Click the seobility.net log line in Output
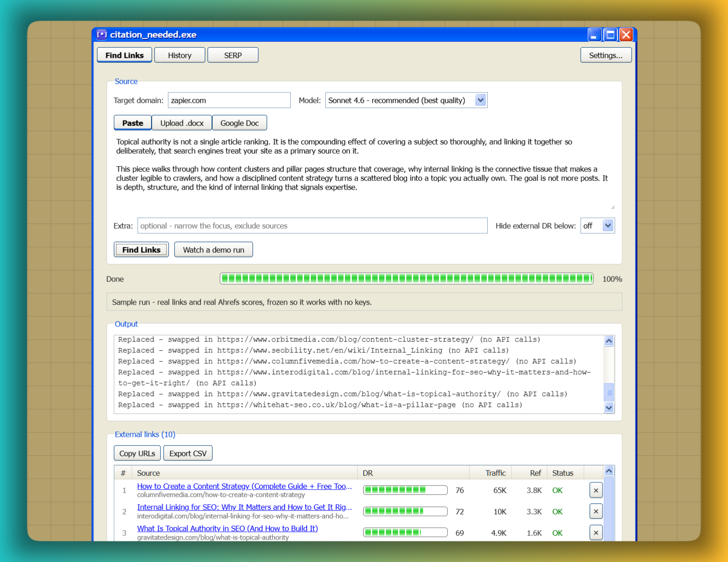The image size is (728, 562). pyautogui.click(x=313, y=350)
